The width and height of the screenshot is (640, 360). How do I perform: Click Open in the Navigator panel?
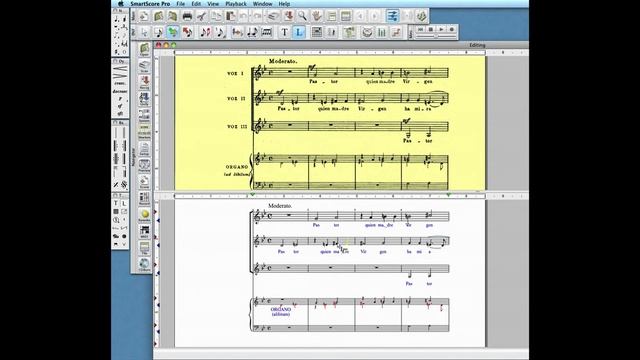coord(144,50)
